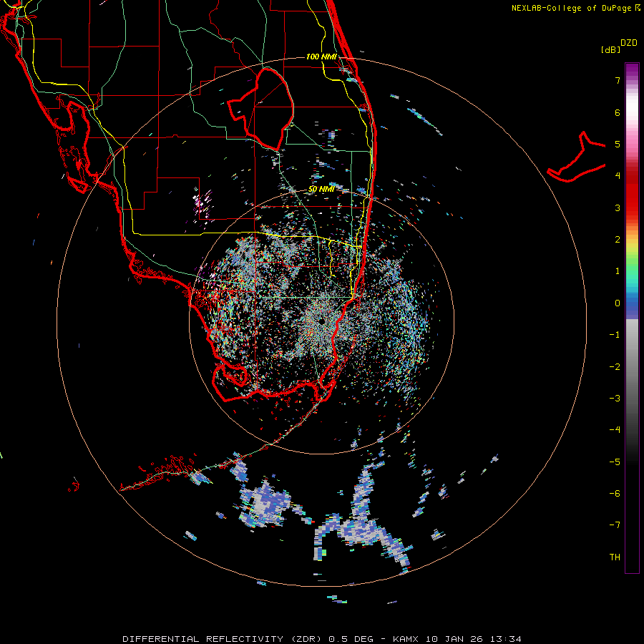Click the -4 value on the colorbar scale

tap(615, 429)
